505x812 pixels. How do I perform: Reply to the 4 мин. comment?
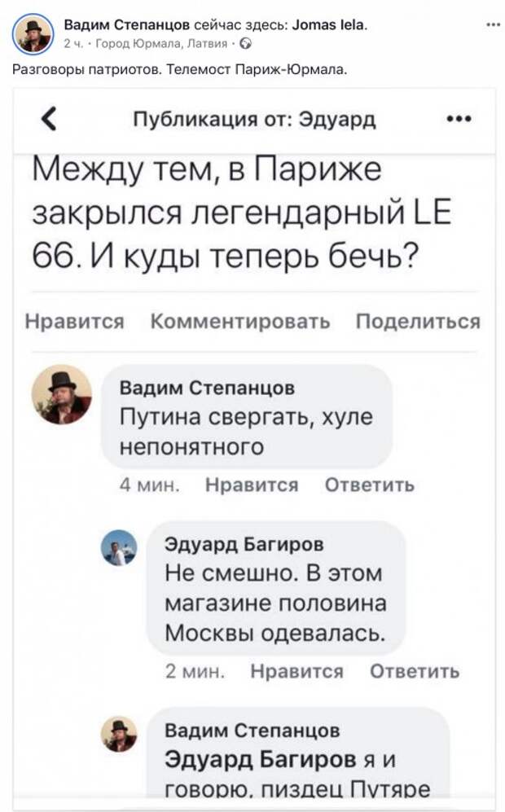coord(369,485)
